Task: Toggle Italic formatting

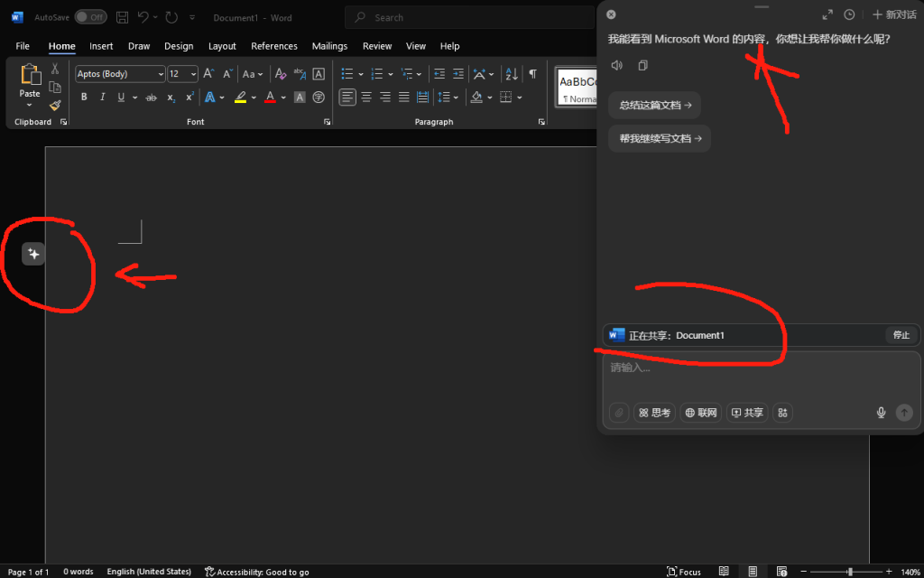Action: [x=103, y=98]
